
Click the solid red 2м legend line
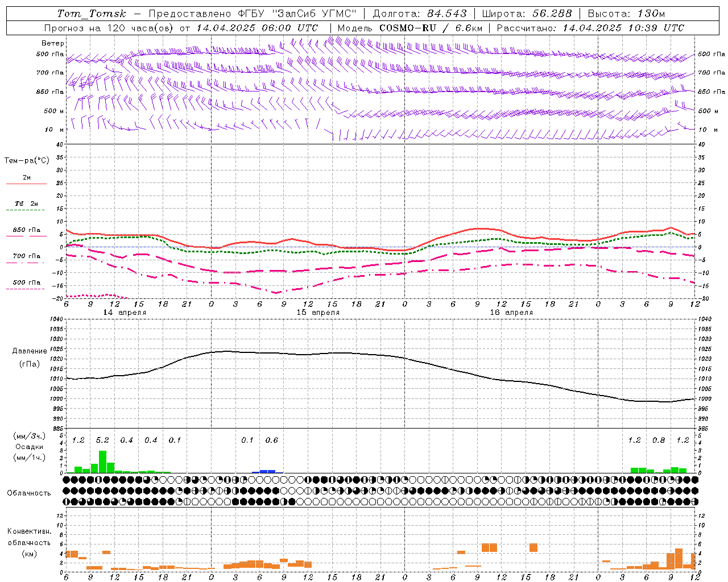point(26,184)
